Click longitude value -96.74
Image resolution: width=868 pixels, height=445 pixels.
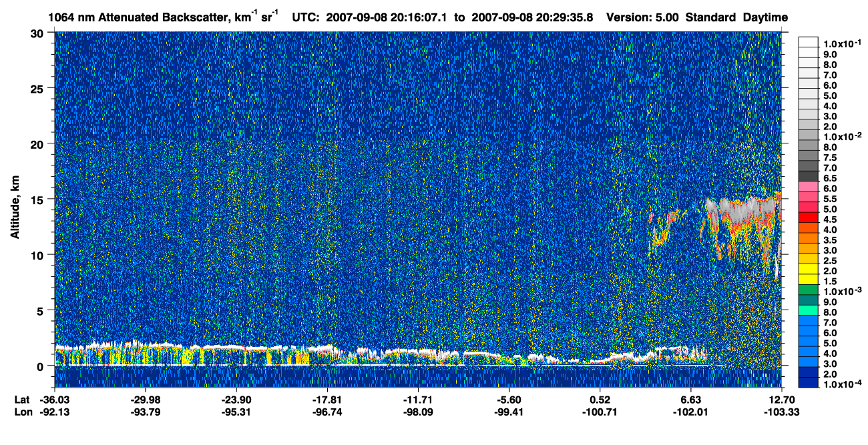(327, 412)
